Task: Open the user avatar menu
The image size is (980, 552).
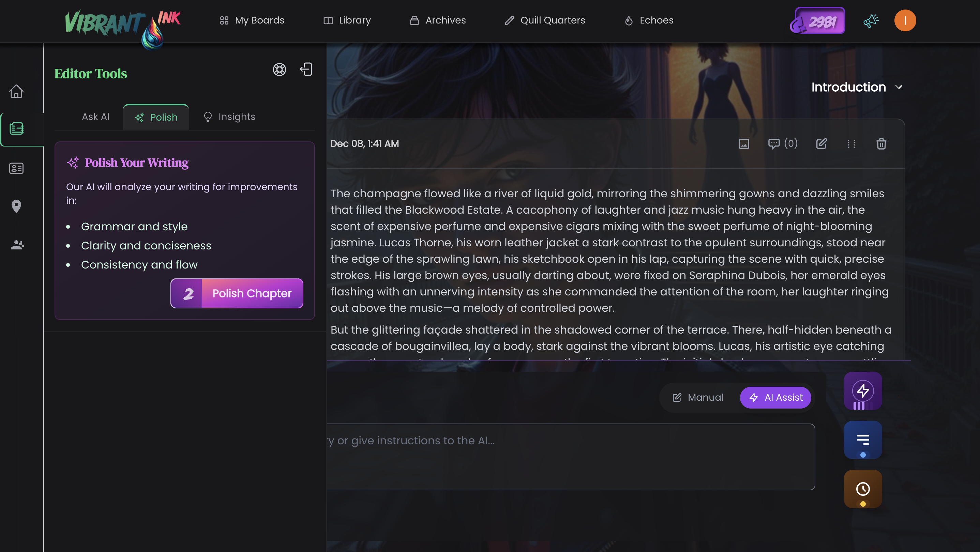Action: point(905,20)
